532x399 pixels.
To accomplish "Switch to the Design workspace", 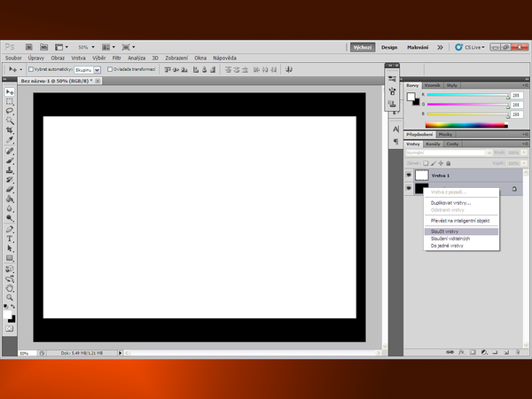I will click(389, 47).
